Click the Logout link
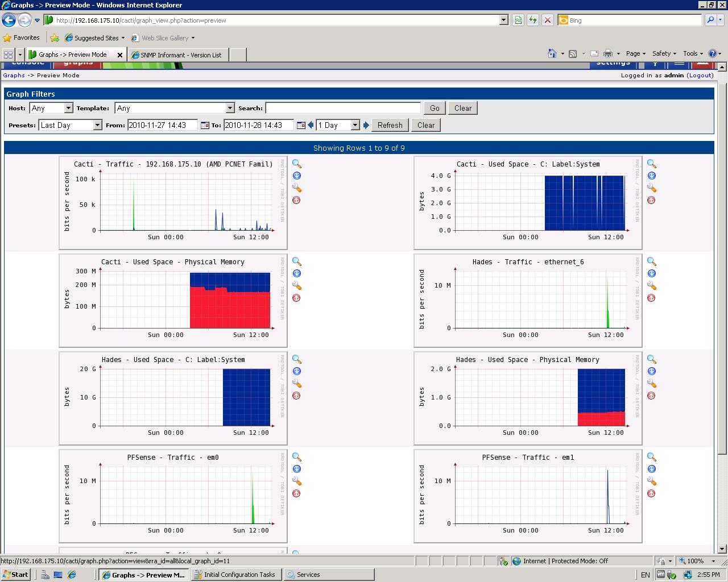The height and width of the screenshot is (582, 728). tap(700, 75)
